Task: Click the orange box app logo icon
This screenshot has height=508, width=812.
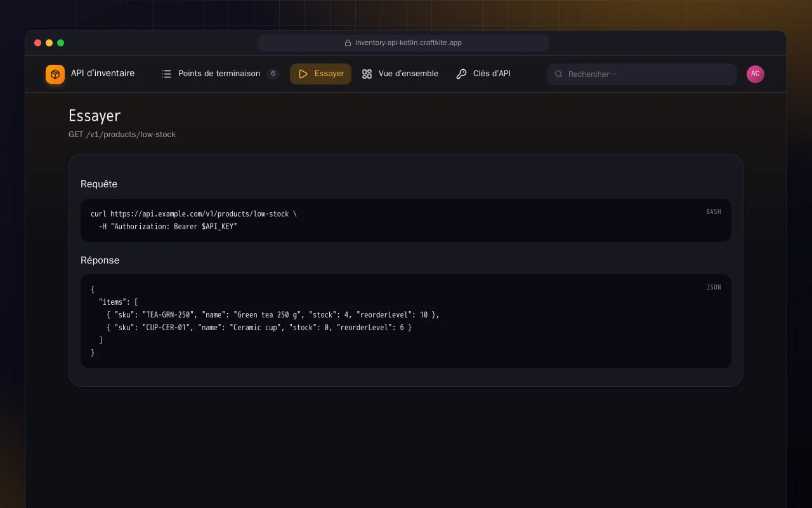Action: [x=55, y=74]
